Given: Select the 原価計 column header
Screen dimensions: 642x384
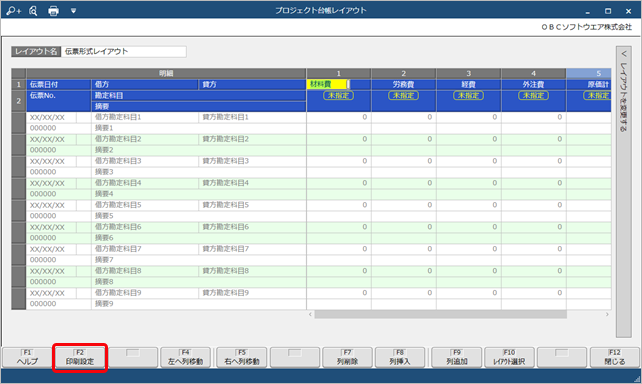Looking at the screenshot, I should click(x=589, y=84).
